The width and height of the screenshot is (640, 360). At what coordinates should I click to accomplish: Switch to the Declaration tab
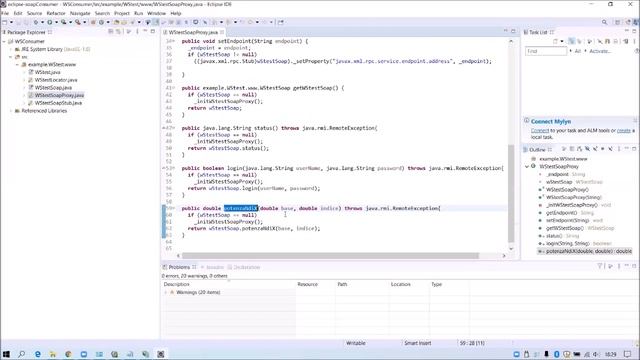[x=244, y=267]
